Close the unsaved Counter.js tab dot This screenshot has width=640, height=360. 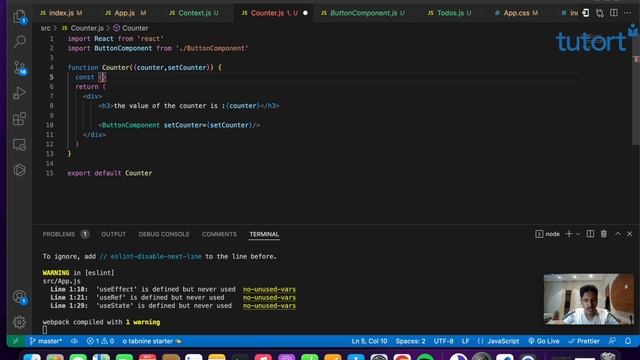(x=305, y=13)
